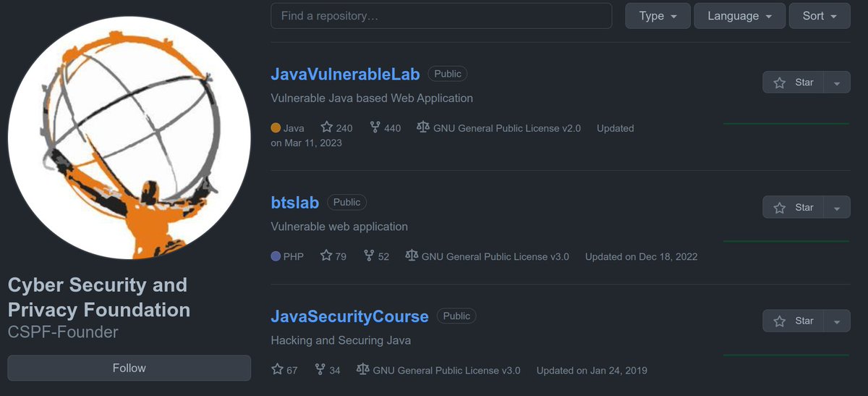Click the text Hacking and Securing Java

coord(341,340)
